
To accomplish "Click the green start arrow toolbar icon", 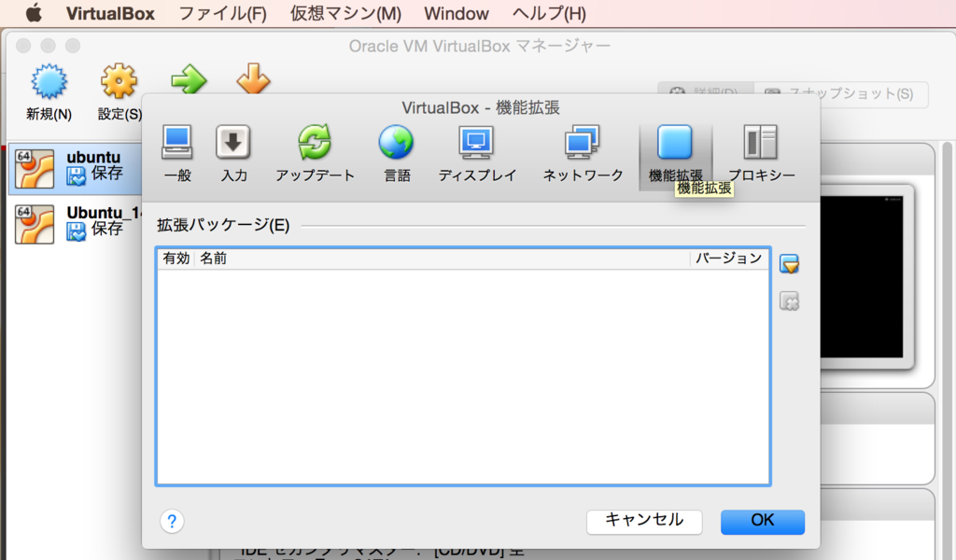I will [x=189, y=80].
